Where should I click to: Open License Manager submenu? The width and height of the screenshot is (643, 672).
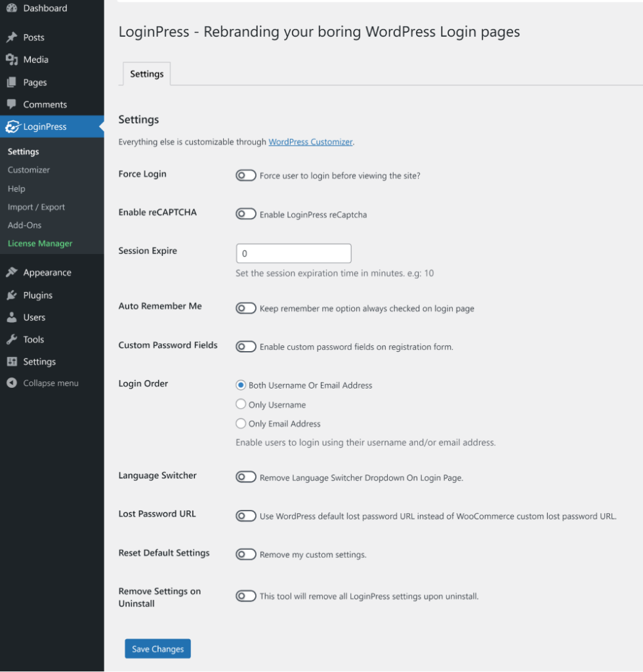tap(40, 243)
